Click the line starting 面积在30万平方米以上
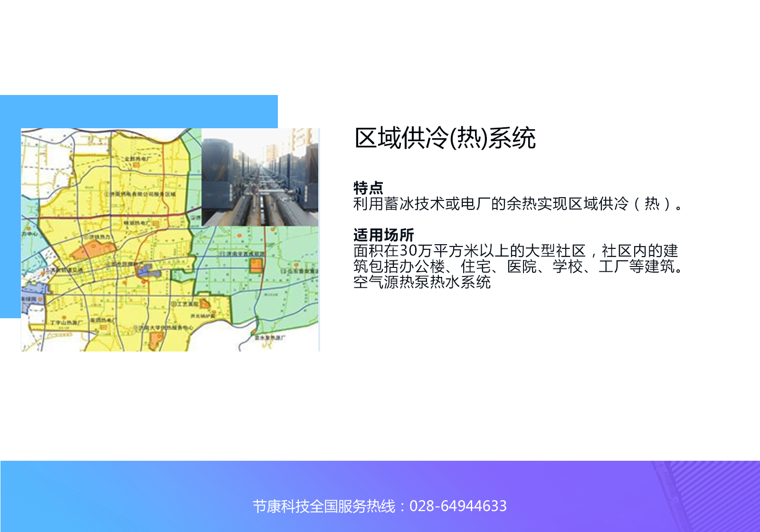 [516, 251]
